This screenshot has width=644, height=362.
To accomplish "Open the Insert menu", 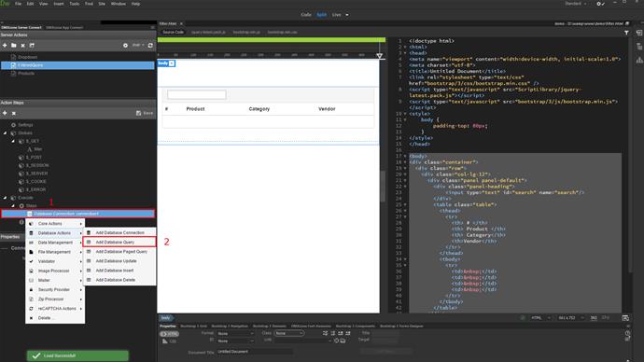I will click(59, 4).
